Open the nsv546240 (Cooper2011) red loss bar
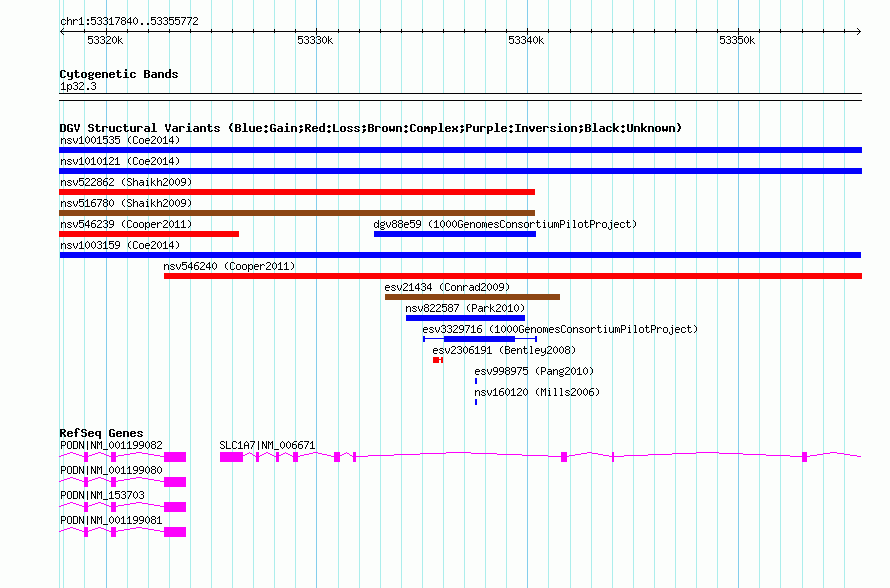The width and height of the screenshot is (890, 588). click(513, 276)
